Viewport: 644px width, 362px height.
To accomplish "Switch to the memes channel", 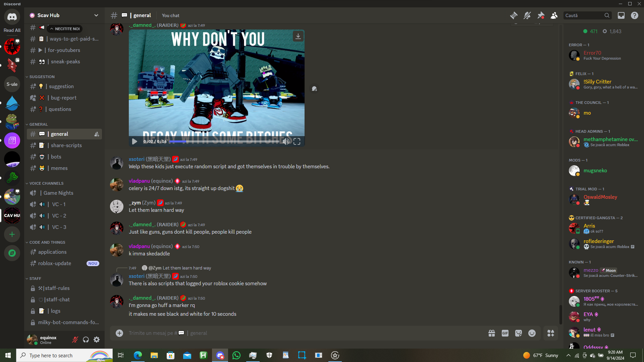I will coord(59,168).
